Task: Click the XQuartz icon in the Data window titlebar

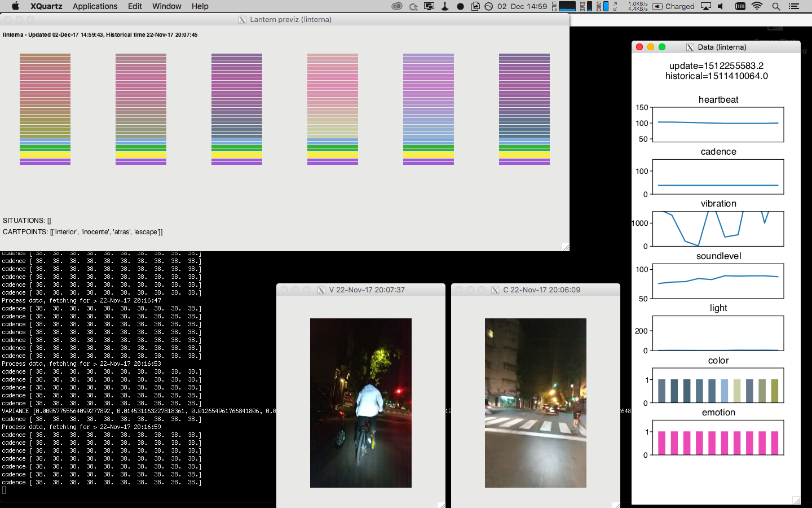Action: tap(689, 47)
